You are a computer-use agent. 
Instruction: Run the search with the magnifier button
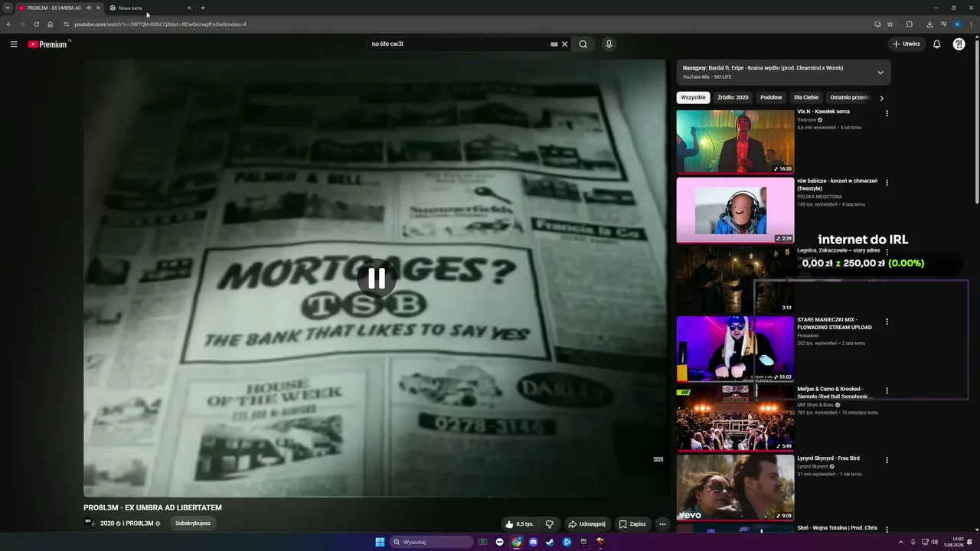583,44
